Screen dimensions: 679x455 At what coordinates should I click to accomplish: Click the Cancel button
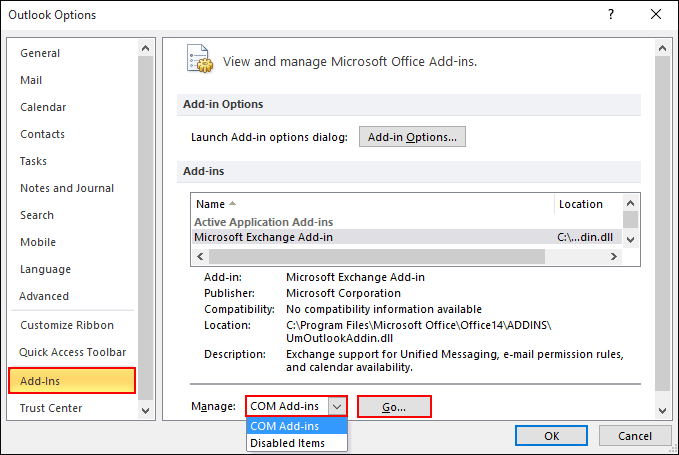point(634,436)
